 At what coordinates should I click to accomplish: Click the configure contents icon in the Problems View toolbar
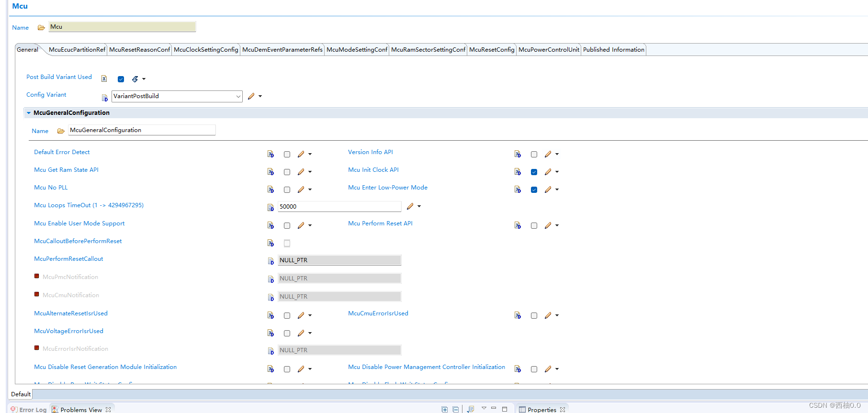(x=471, y=409)
